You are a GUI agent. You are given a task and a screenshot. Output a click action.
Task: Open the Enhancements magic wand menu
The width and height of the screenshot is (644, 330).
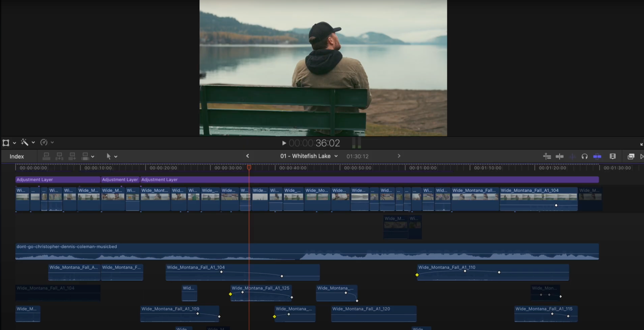25,142
